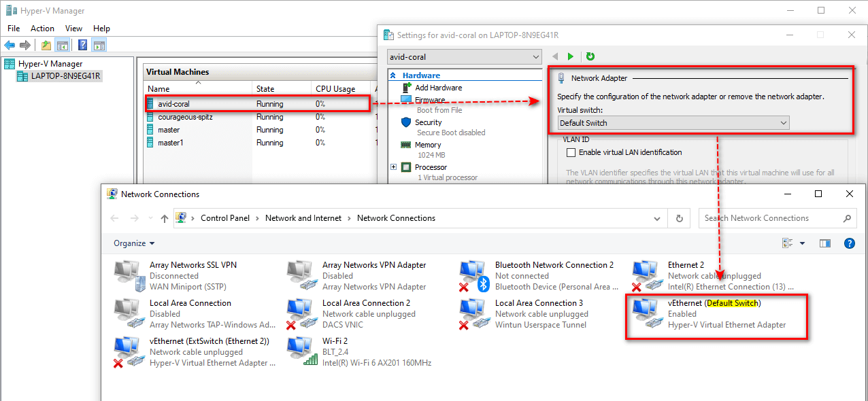This screenshot has height=401, width=868.
Task: Click the Help question mark toolbar icon
Action: point(82,46)
